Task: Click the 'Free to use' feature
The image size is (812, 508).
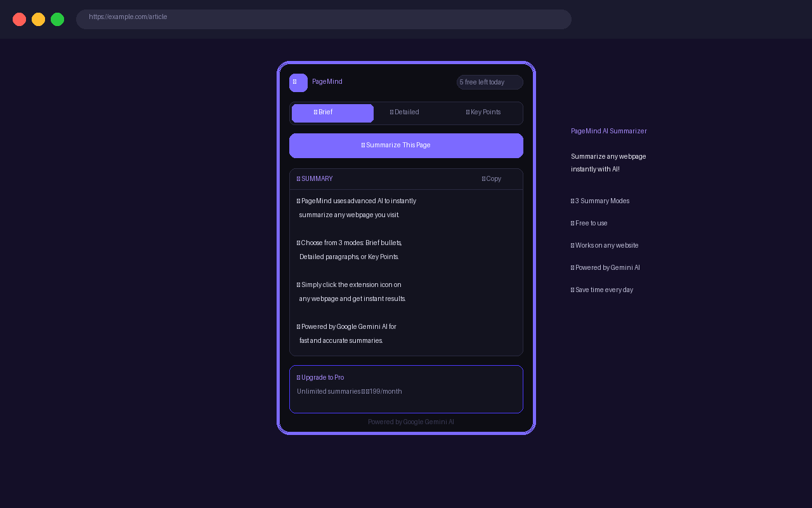Action: [x=589, y=224]
